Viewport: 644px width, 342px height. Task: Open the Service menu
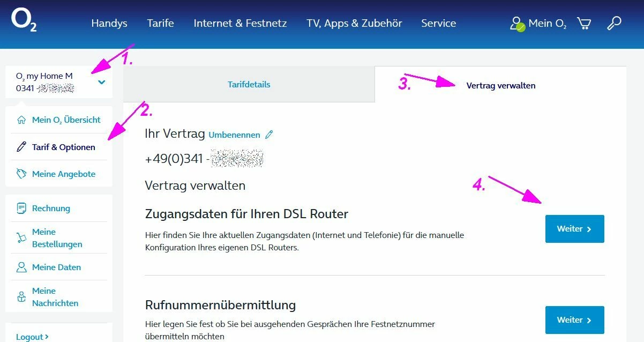(x=439, y=23)
